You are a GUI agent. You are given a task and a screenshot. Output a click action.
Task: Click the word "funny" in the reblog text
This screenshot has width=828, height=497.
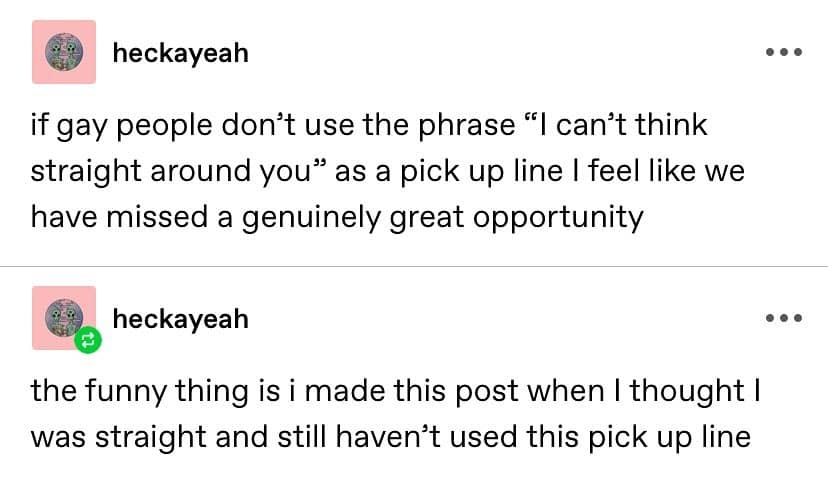tap(127, 391)
